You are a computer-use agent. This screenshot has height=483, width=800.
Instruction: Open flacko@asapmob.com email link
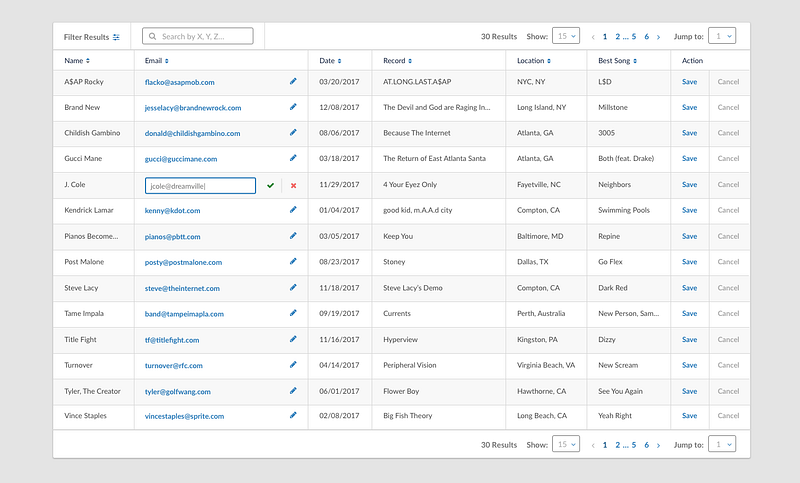click(180, 82)
